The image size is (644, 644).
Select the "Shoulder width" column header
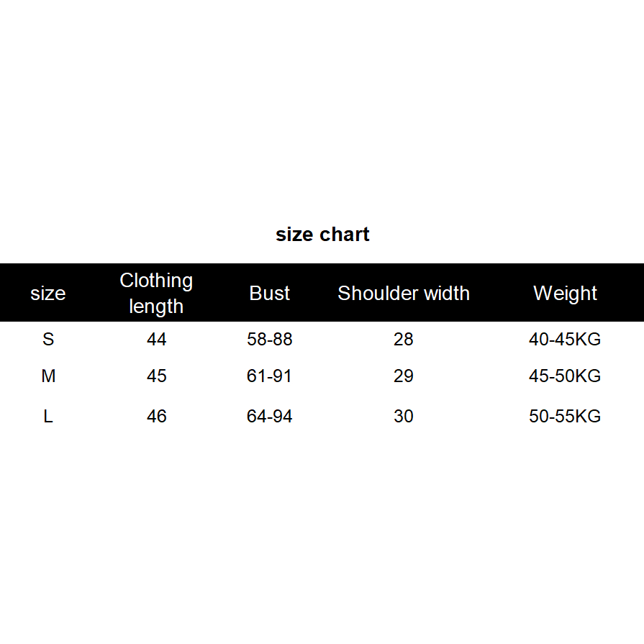[x=404, y=294]
